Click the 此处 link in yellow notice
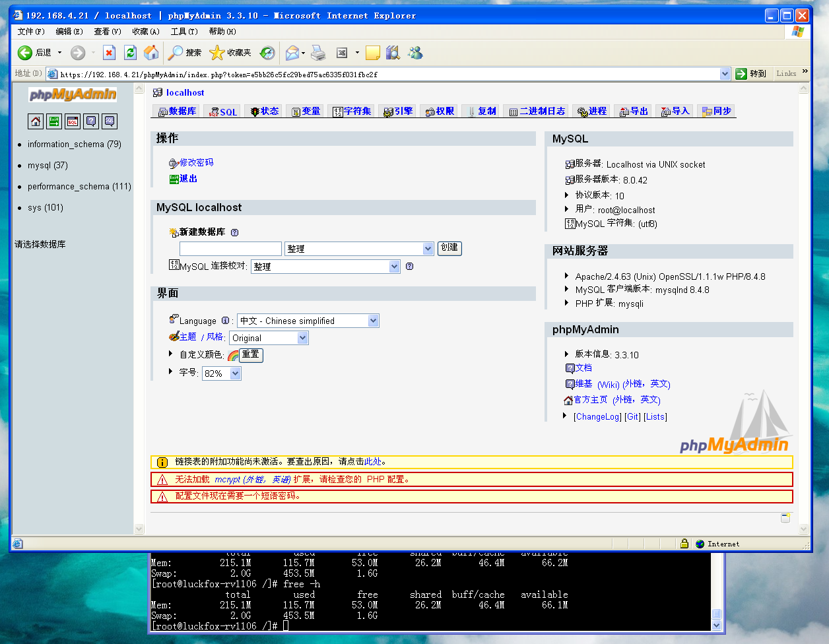The image size is (829, 644). tap(373, 462)
